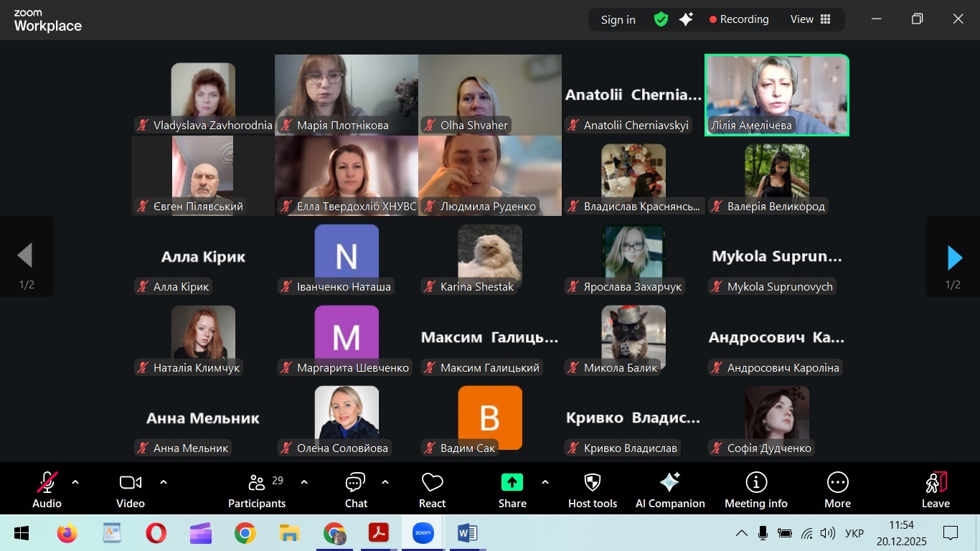Launch the AI Companion sparkle button
The width and height of the screenshot is (980, 551).
(x=670, y=490)
